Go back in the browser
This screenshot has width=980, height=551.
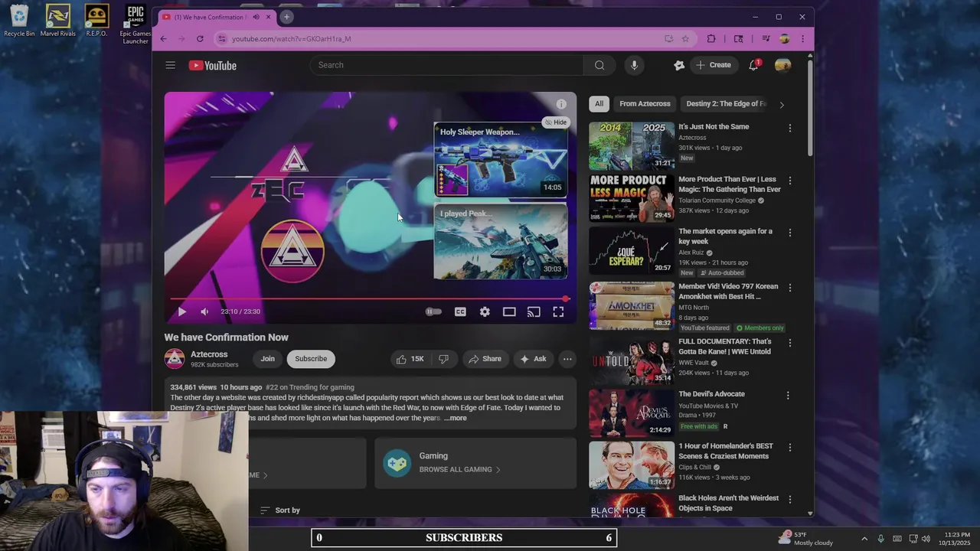[x=163, y=39]
